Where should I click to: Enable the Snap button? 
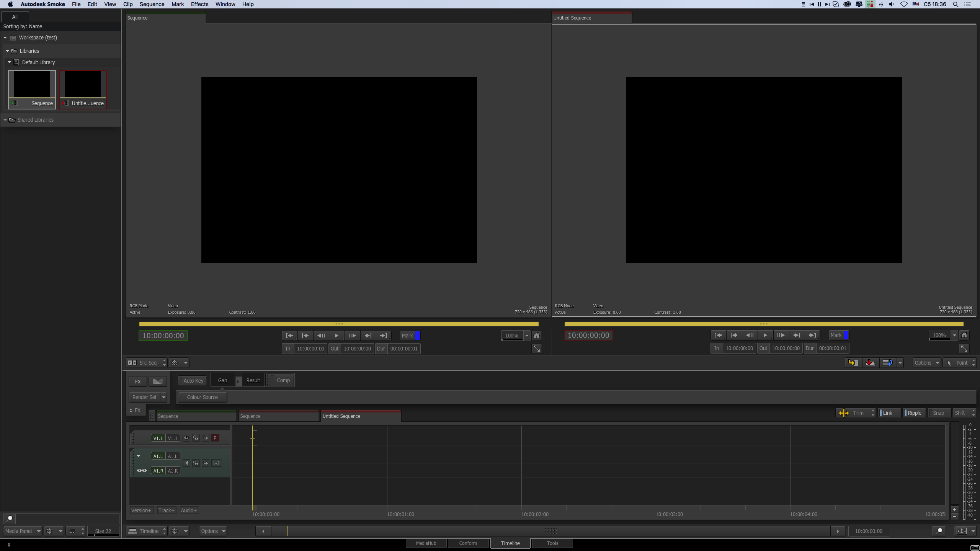[939, 413]
